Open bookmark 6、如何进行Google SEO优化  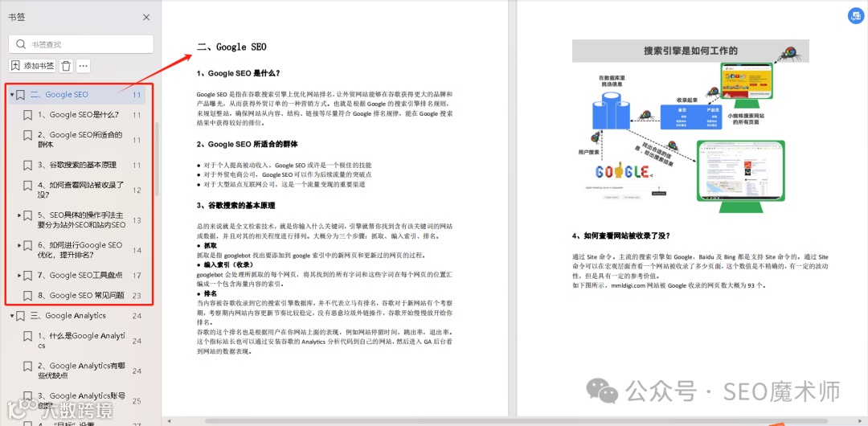coord(80,250)
